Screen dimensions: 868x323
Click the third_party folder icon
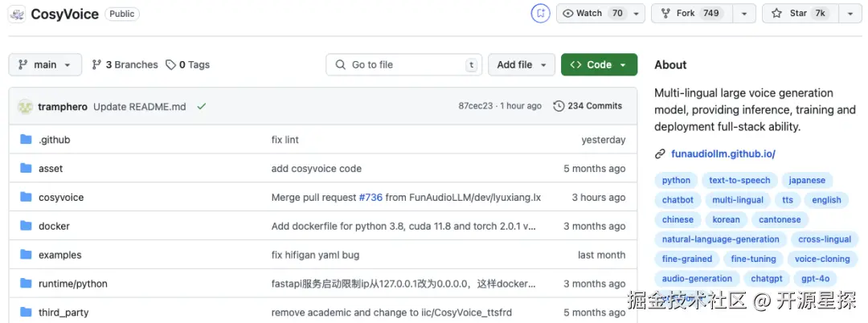coord(26,312)
